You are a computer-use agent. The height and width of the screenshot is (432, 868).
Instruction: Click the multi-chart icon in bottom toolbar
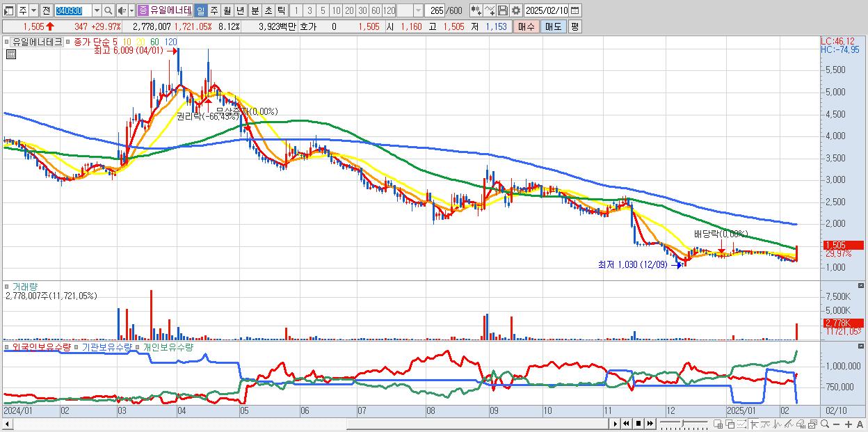click(813, 424)
